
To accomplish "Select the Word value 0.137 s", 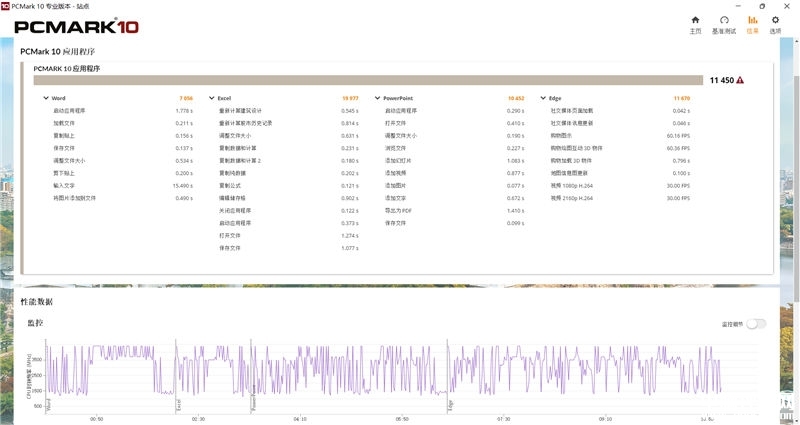I will point(184,148).
